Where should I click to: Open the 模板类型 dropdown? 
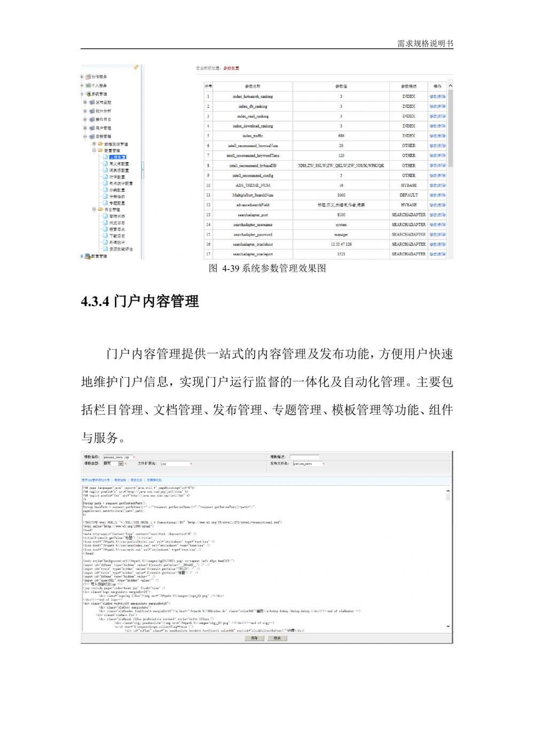click(x=121, y=464)
